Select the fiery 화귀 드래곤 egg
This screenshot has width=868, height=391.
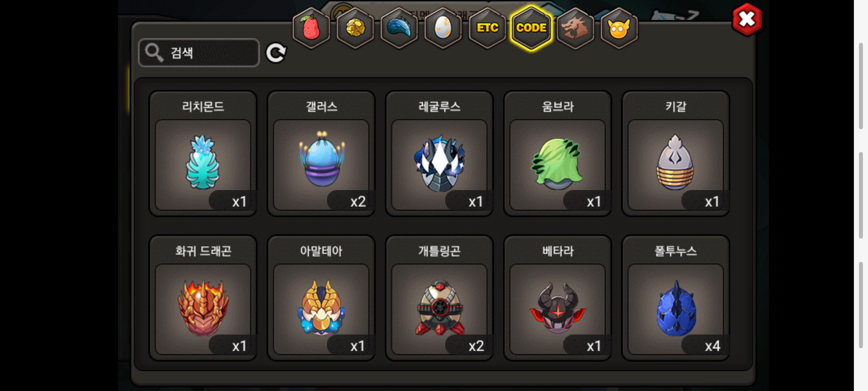[203, 298]
